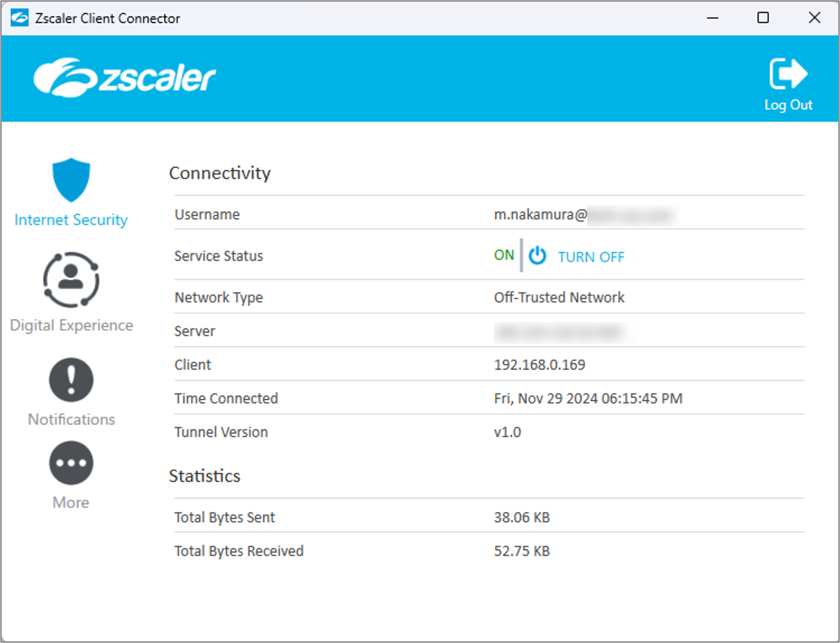
Task: Click the Connectivity section heading
Action: pyautogui.click(x=220, y=173)
